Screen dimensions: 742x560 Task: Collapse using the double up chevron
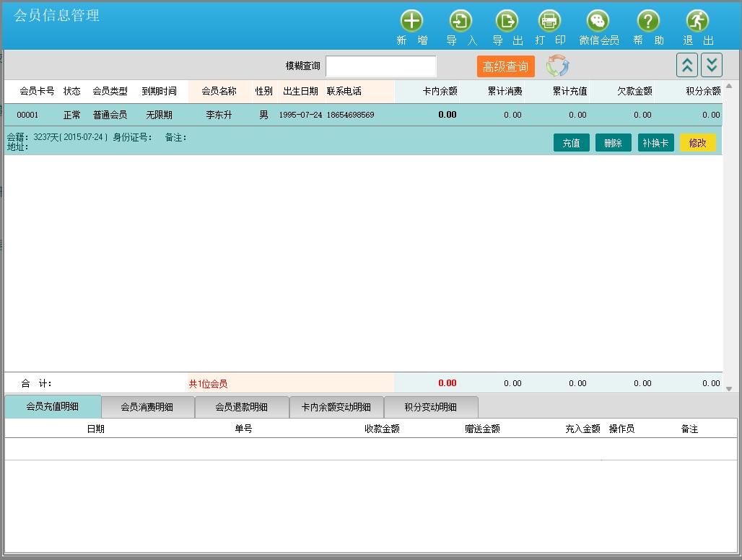687,65
